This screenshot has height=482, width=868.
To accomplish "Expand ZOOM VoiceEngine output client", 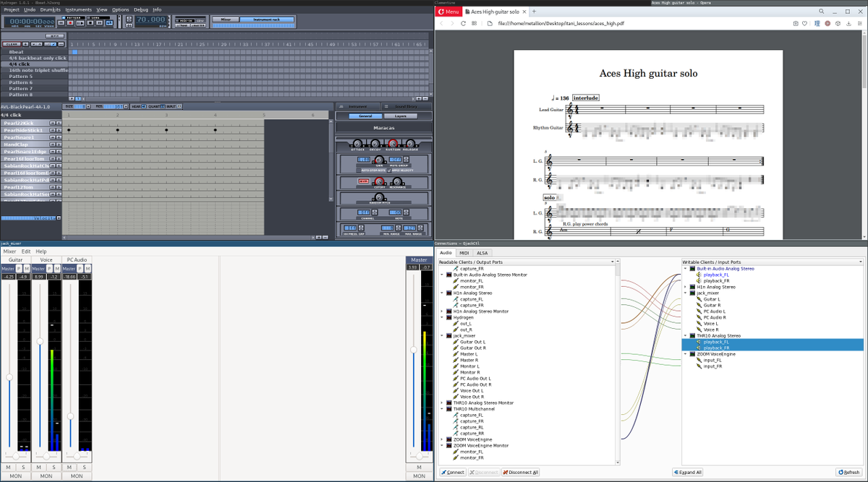I will coord(442,439).
